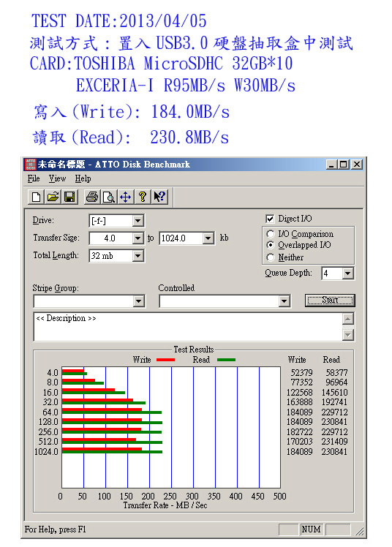Click the 64.0 transfer size row label
The image size is (392, 547).
click(x=50, y=412)
